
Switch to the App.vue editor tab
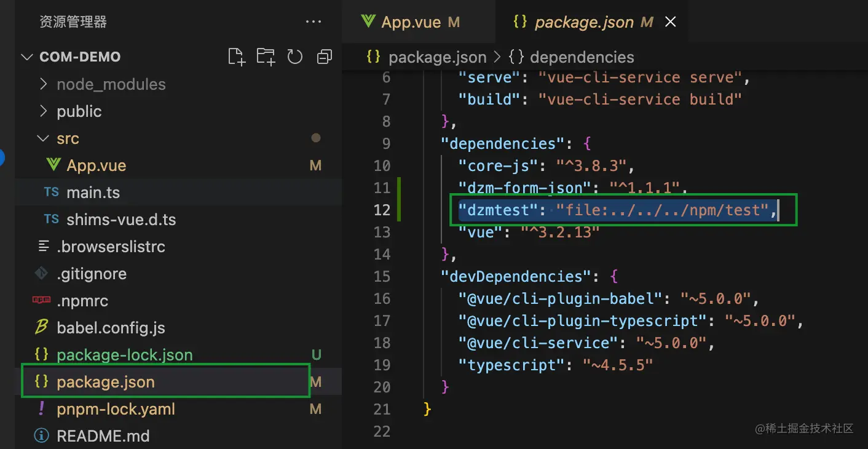(x=419, y=22)
